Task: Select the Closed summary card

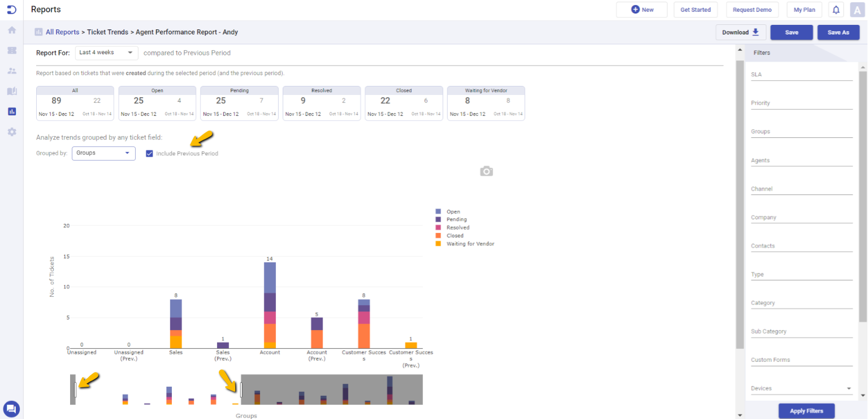Action: coord(404,103)
